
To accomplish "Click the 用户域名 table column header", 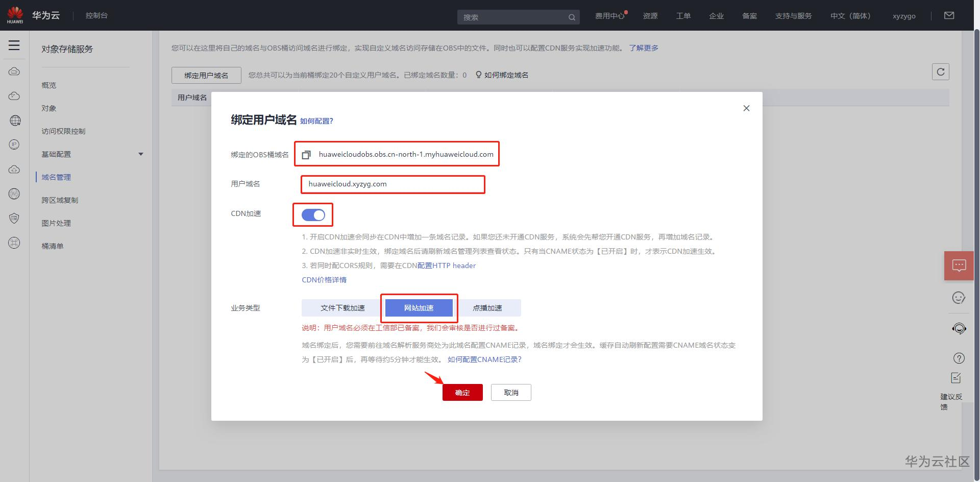I will 192,98.
